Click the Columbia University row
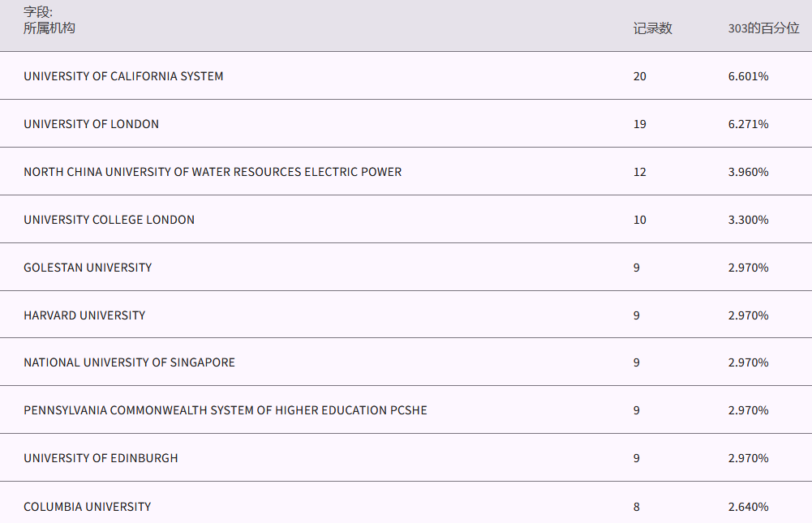The width and height of the screenshot is (812, 523). 87,507
